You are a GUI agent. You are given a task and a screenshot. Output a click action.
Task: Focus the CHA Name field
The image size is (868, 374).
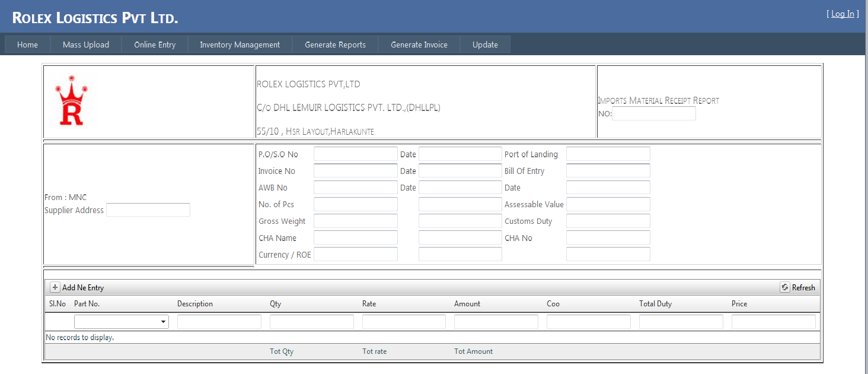(x=356, y=237)
